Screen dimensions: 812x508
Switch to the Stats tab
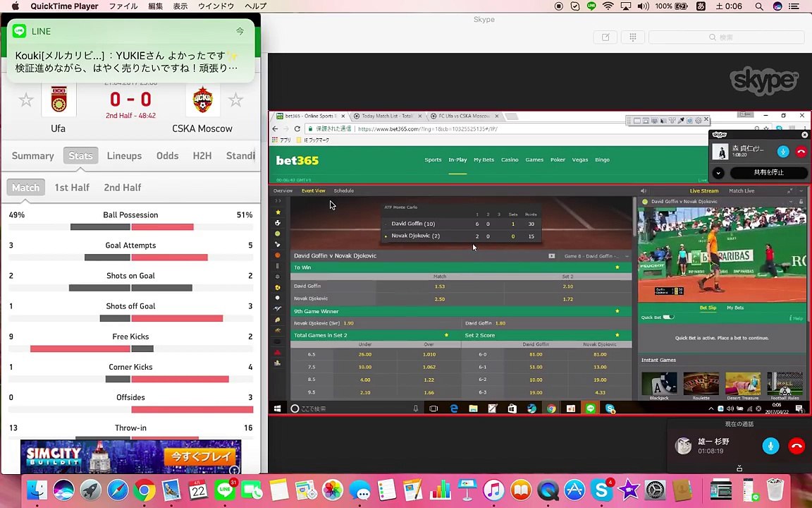[x=81, y=155]
